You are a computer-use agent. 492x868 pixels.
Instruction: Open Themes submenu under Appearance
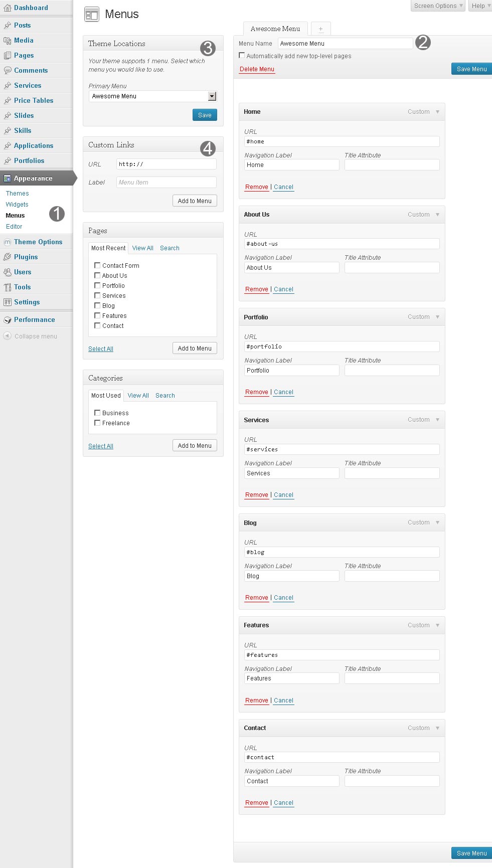tap(18, 194)
